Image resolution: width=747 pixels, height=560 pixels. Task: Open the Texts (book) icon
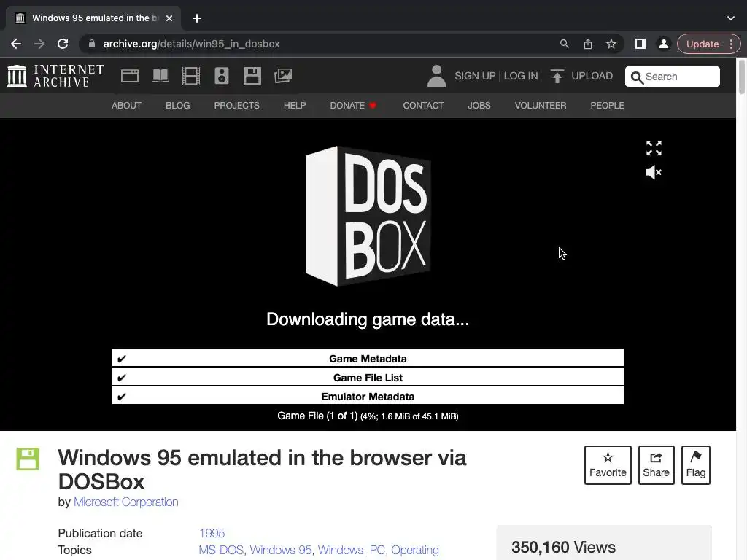click(x=160, y=76)
